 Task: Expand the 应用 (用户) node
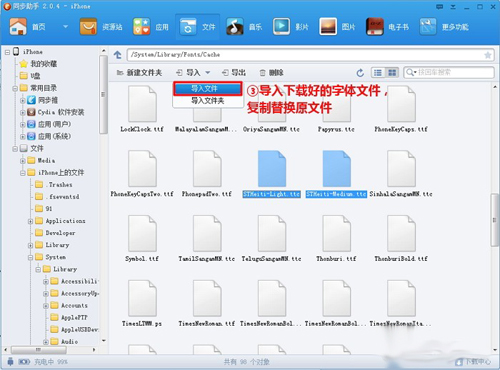(23, 125)
